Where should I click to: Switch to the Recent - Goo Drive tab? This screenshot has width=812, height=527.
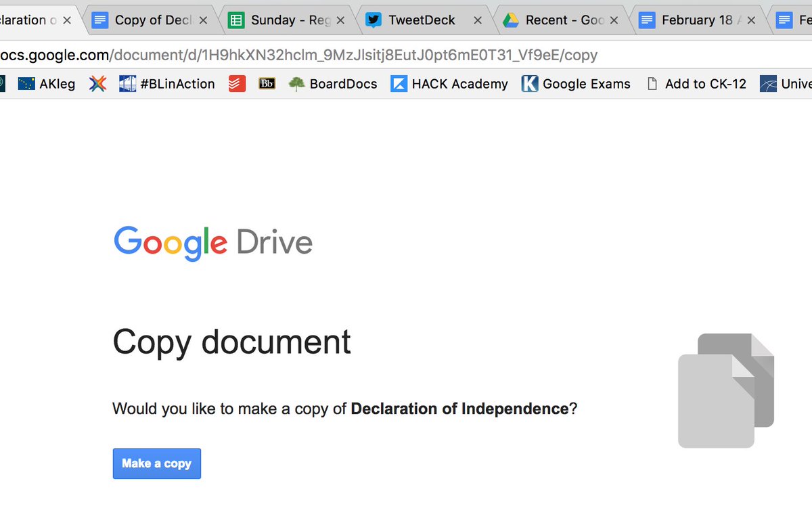(x=563, y=20)
